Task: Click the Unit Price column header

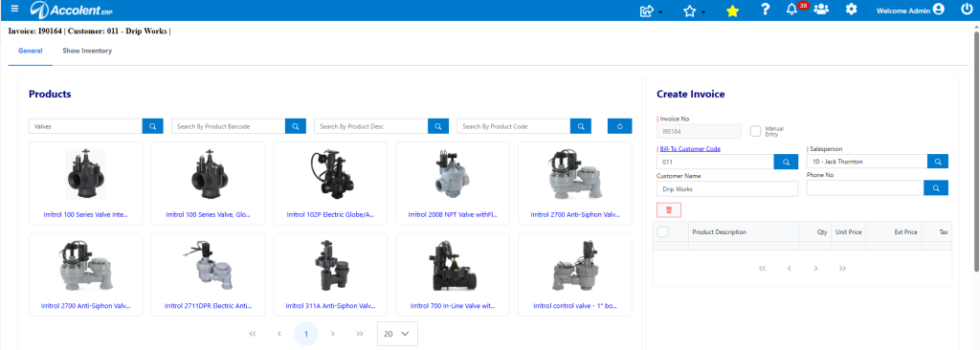Action: [849, 231]
